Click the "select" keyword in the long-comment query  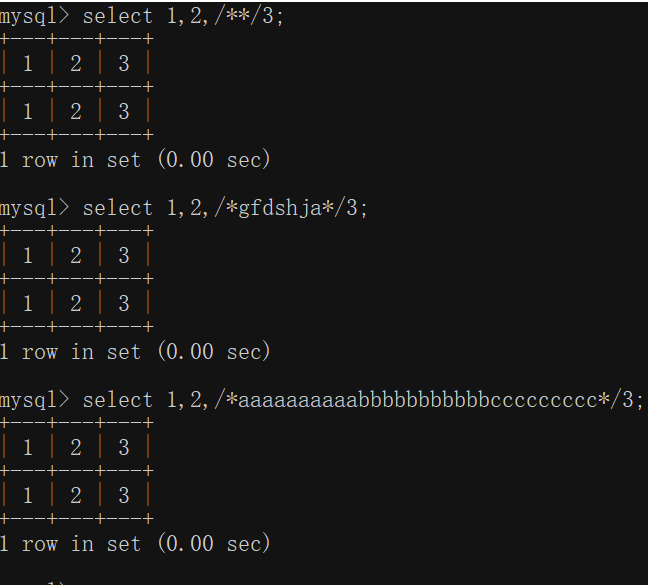[118, 400]
